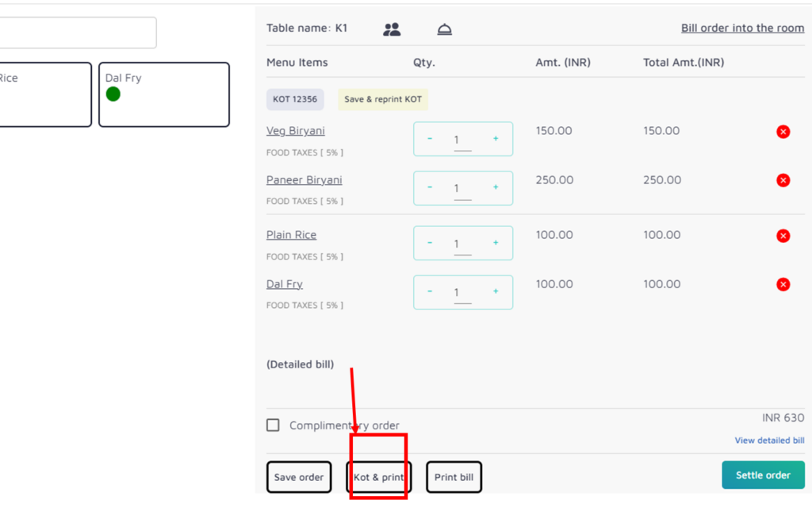The image size is (812, 508).
Task: Click Save & reprint KOT
Action: 383,99
